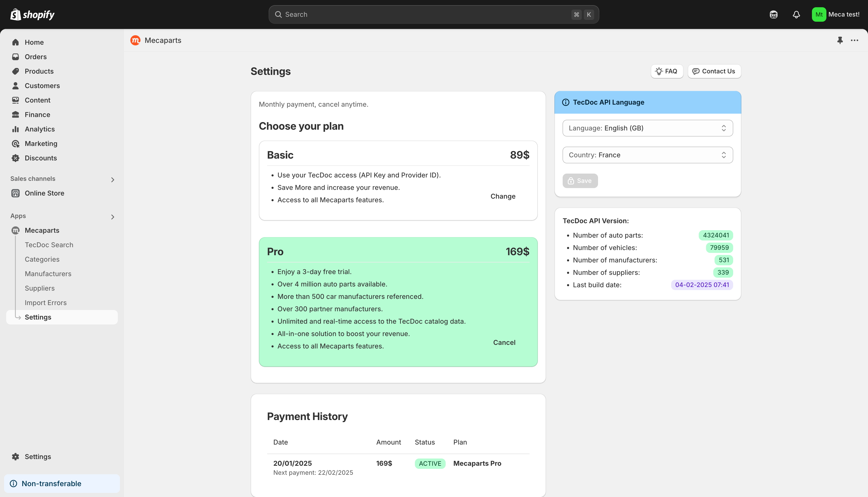Click Change on the Basic plan

click(x=503, y=196)
